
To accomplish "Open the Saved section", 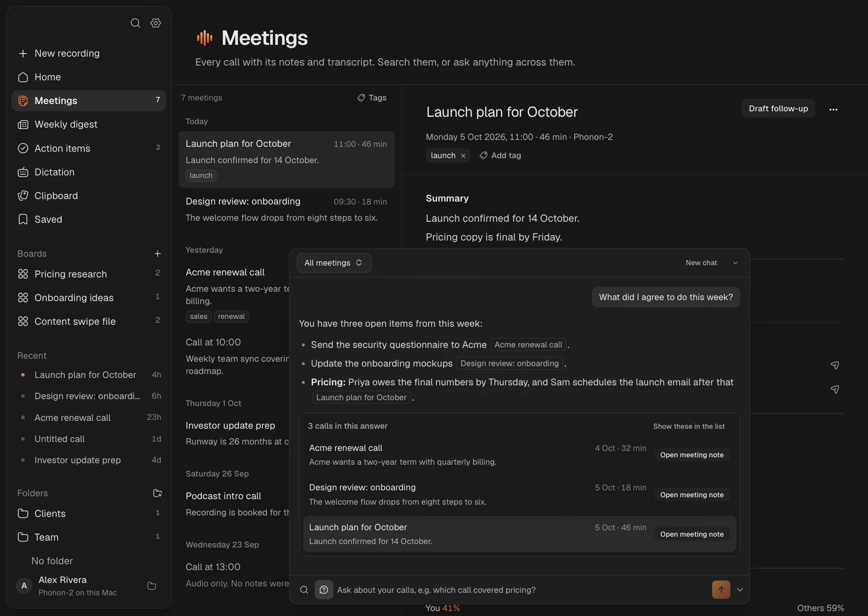I will 89,219.
